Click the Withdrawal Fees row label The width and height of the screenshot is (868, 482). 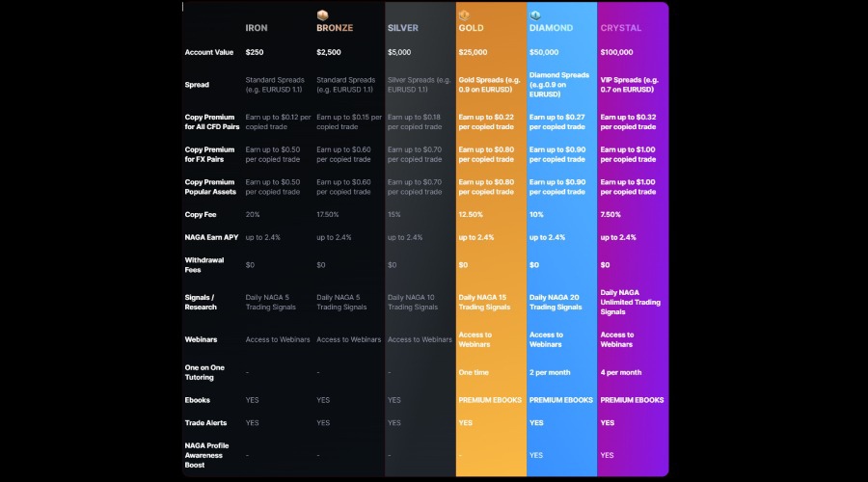coord(203,265)
